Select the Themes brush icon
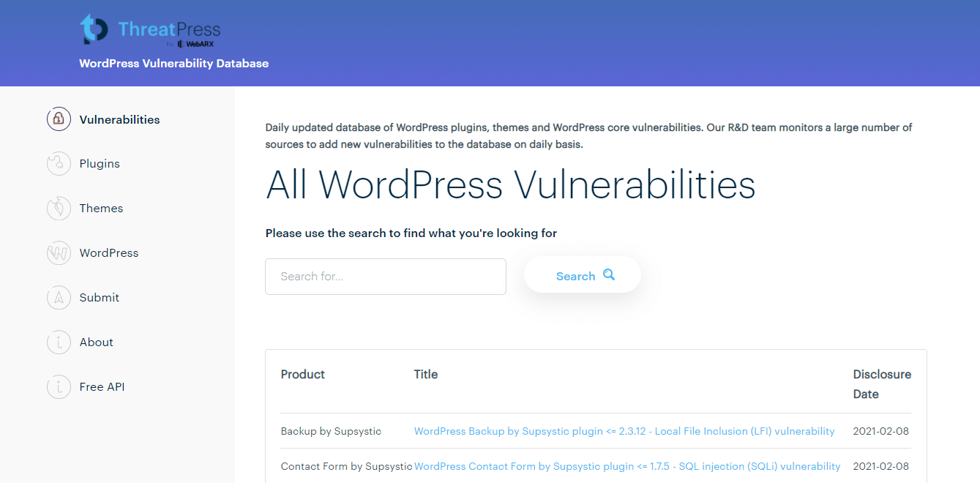The image size is (980, 483). pos(59,208)
